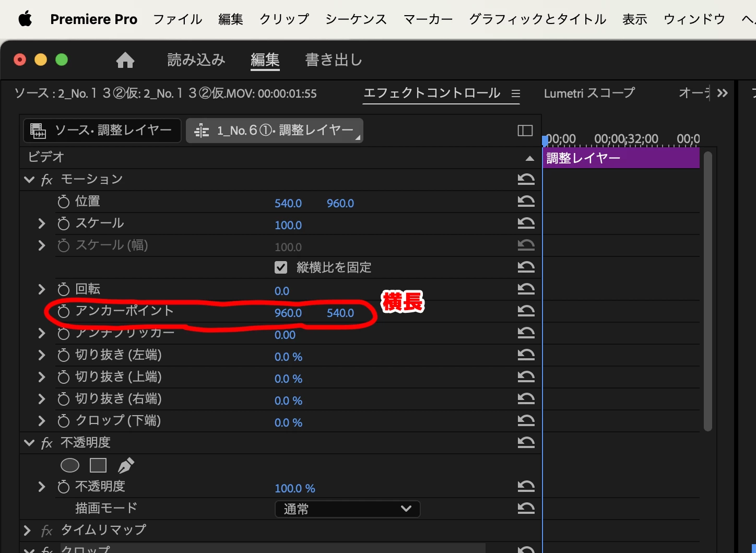
Task: Create an ellipse mask for opacity
Action: [x=70, y=465]
